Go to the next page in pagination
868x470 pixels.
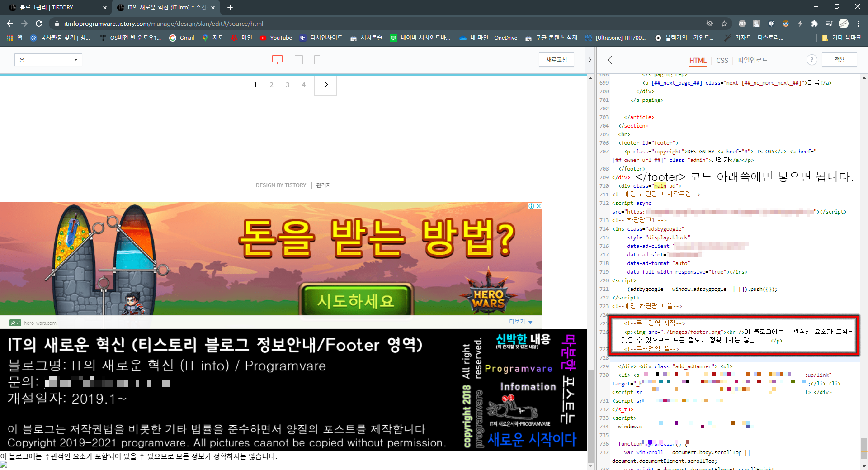[326, 85]
